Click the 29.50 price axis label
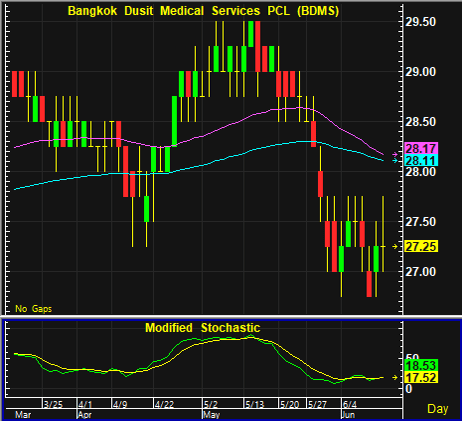This screenshot has height=421, width=462. pyautogui.click(x=420, y=22)
